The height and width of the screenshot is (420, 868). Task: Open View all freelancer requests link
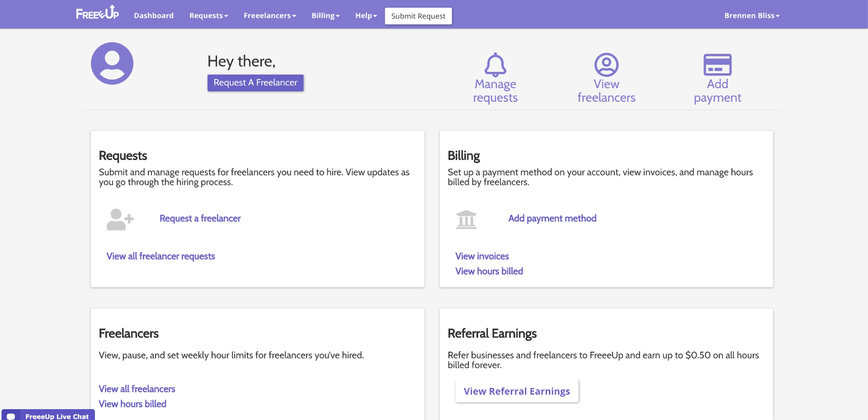tap(160, 256)
